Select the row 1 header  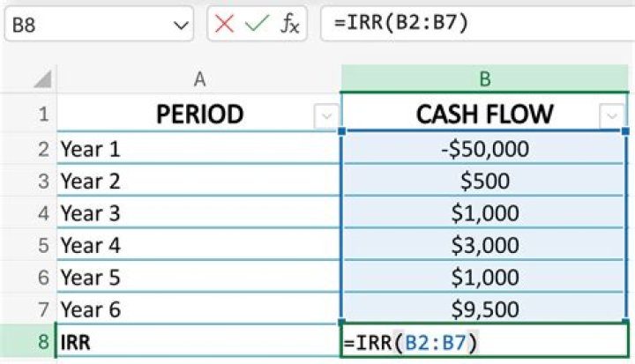pos(42,115)
